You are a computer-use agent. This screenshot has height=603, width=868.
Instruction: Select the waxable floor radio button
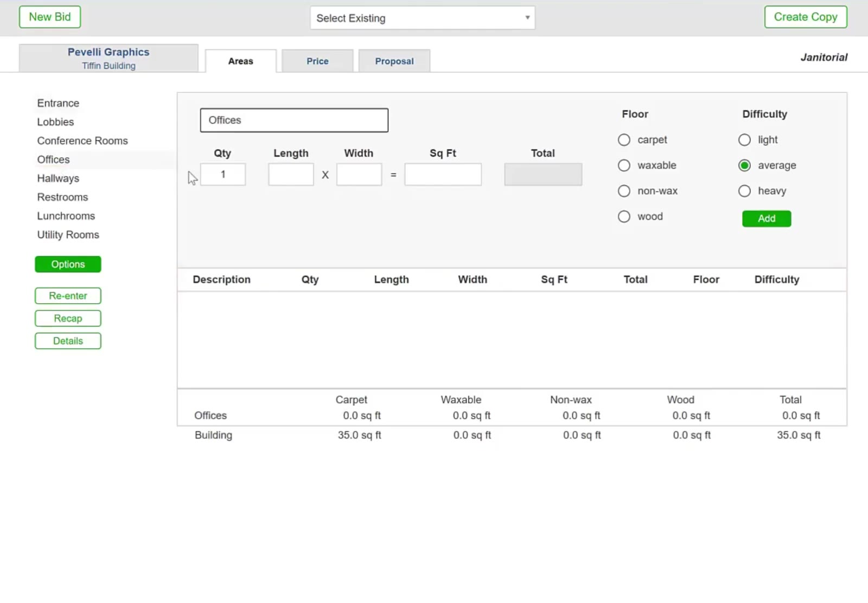pos(624,165)
